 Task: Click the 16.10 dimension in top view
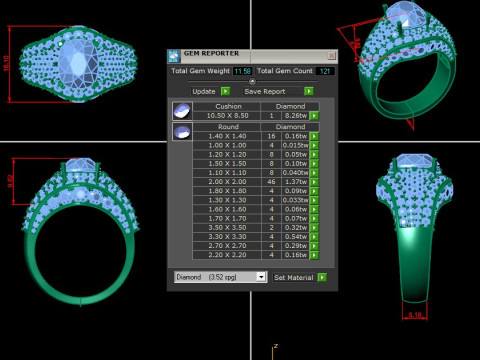tap(6, 63)
